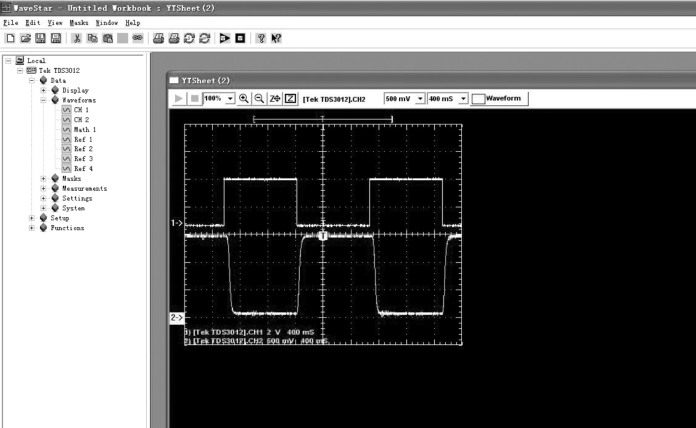Open the File menu
Image resolution: width=696 pixels, height=428 pixels.
point(11,23)
